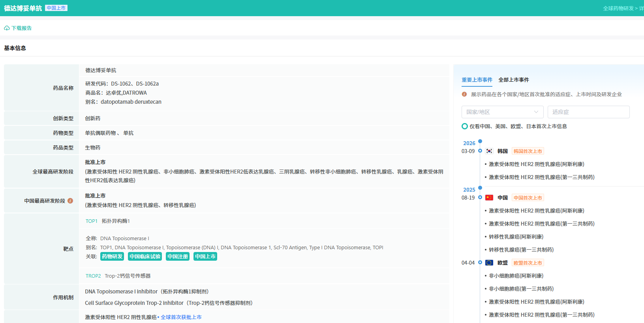This screenshot has width=644, height=323.
Task: Click 全称: DNA Topoisomerase I text
Action: click(x=117, y=239)
